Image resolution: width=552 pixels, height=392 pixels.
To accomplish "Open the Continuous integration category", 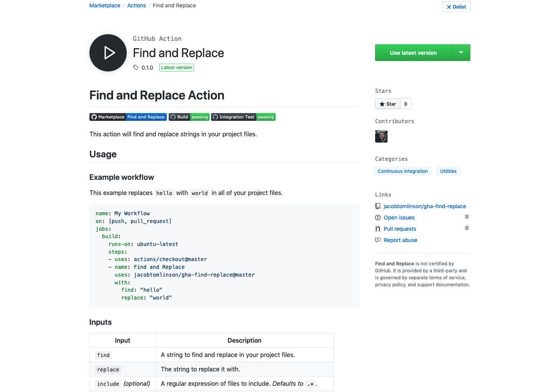I will [403, 171].
